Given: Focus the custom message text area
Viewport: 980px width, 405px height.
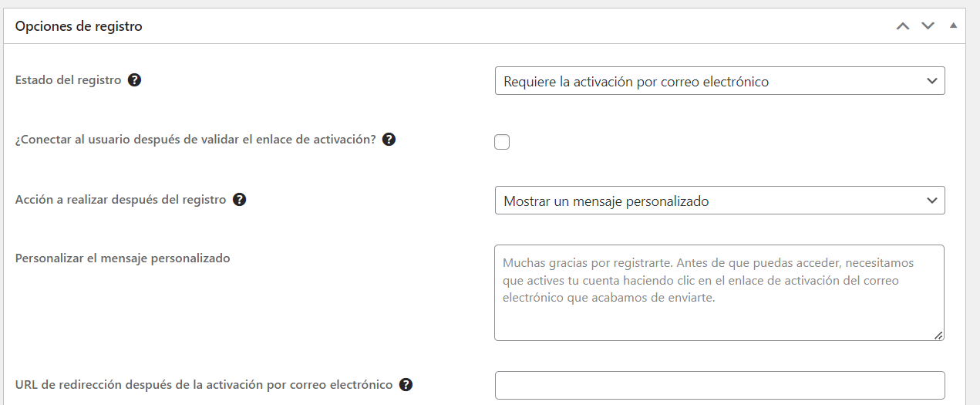Looking at the screenshot, I should coord(719,292).
